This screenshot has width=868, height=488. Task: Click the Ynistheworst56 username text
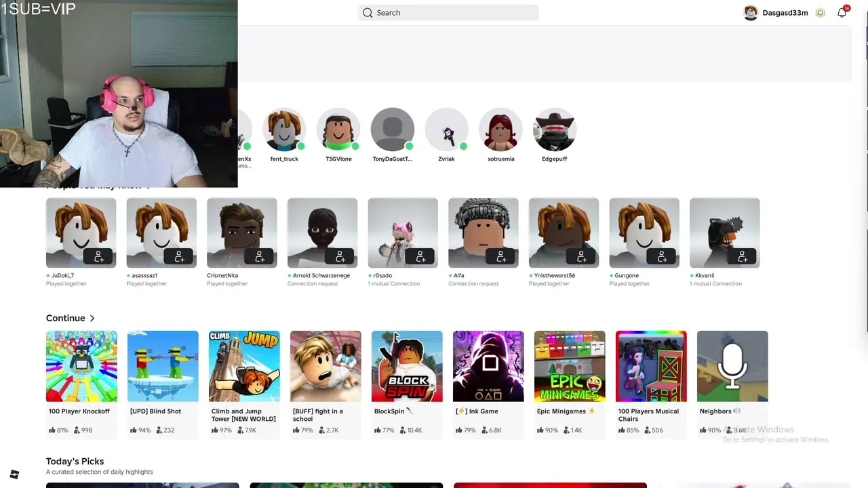[x=555, y=276]
